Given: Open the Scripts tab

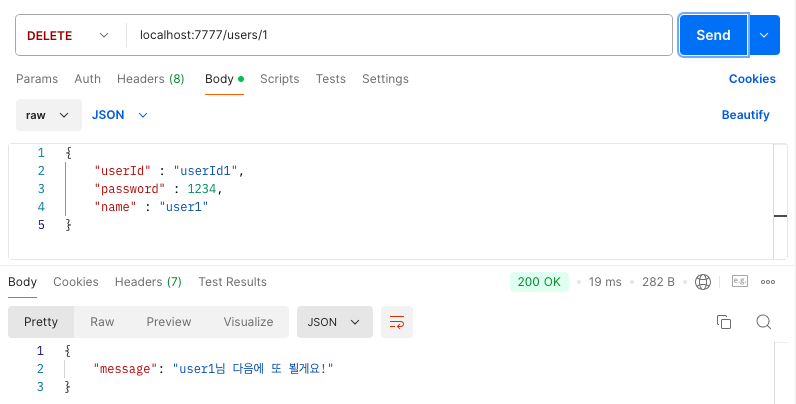Looking at the screenshot, I should coord(280,79).
